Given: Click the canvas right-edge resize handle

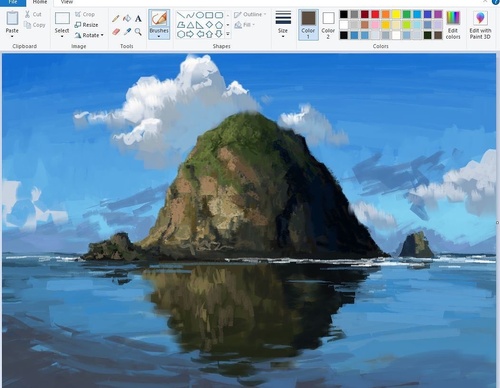Looking at the screenshot, I should point(497,222).
